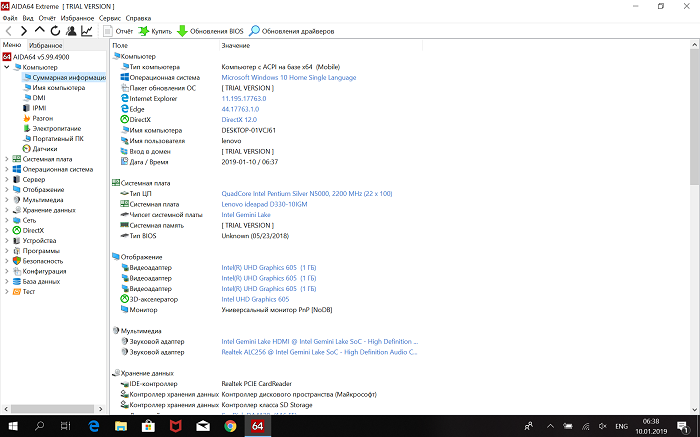Expand the Хранение данных tree node

coord(7,210)
